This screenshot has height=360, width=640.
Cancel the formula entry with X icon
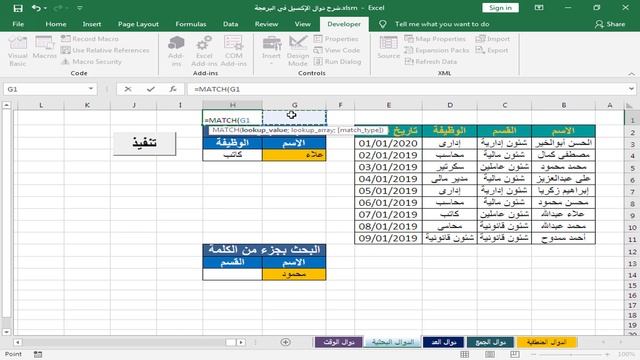click(x=128, y=89)
